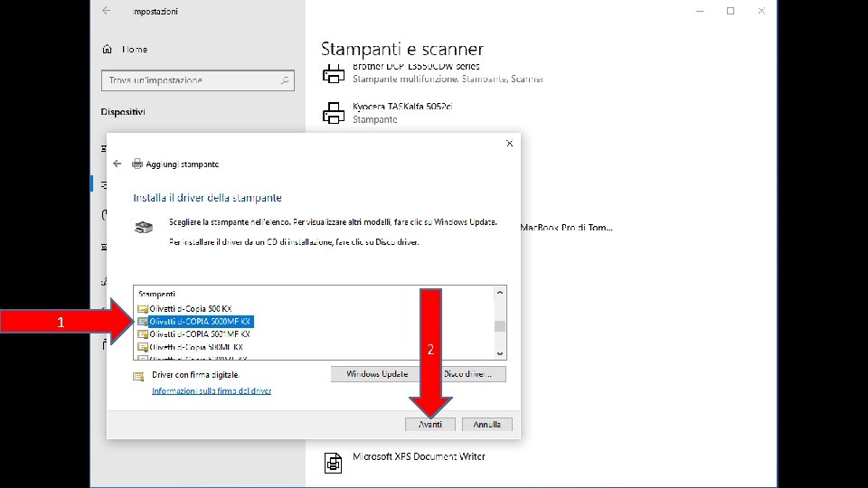The width and height of the screenshot is (868, 488).
Task: Open Home in Settings sidebar
Action: [135, 49]
